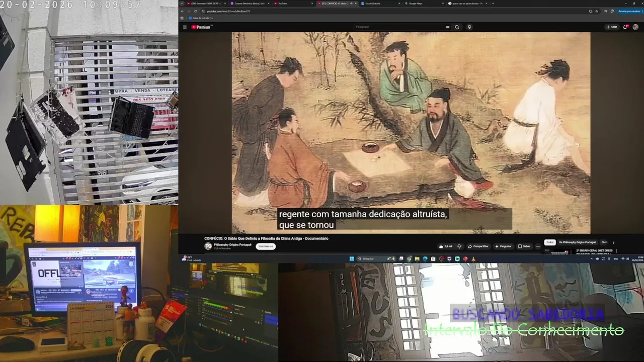Bookmark this page with star icon
Viewport: 644px width, 362px height.
pyautogui.click(x=597, y=11)
